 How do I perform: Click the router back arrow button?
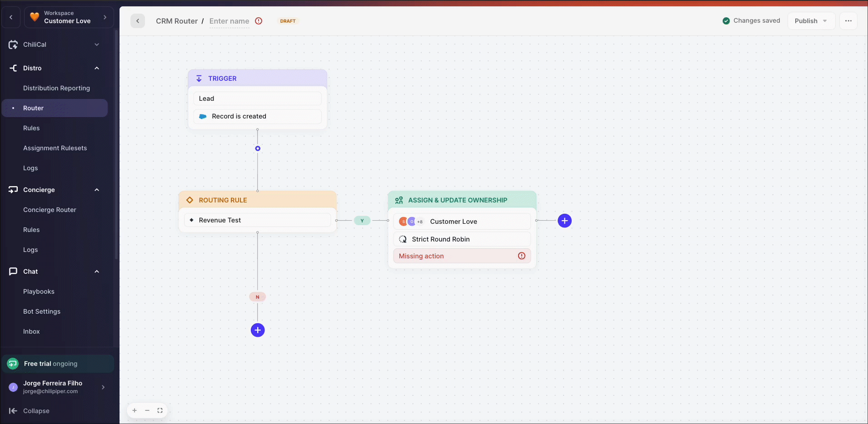[x=138, y=21]
